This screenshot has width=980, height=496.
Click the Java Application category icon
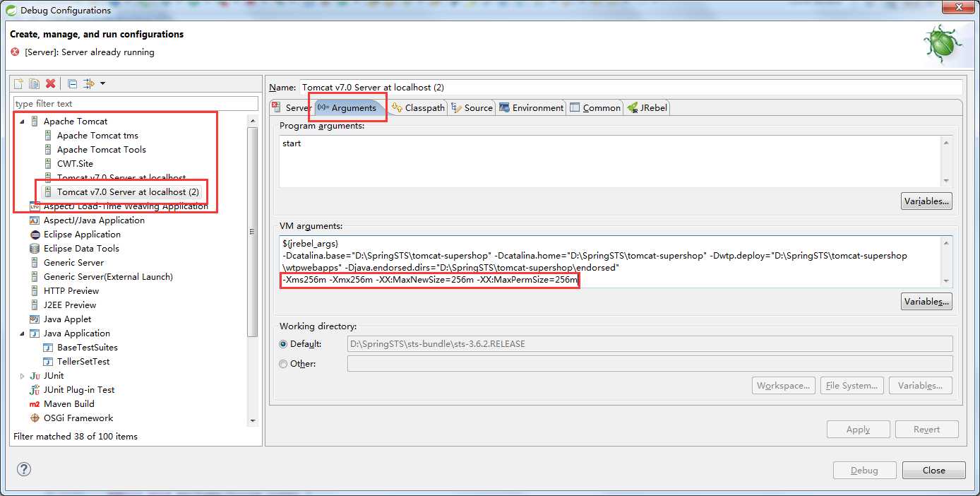pyautogui.click(x=35, y=333)
